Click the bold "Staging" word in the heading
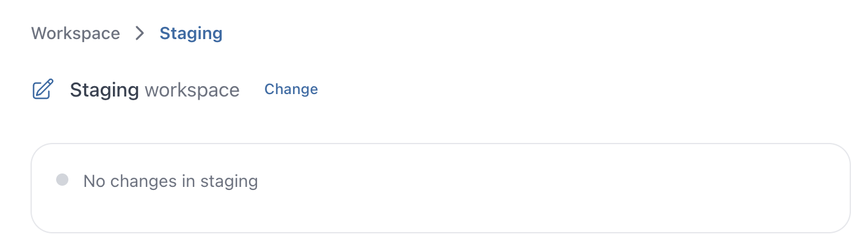The height and width of the screenshot is (248, 868). click(104, 90)
